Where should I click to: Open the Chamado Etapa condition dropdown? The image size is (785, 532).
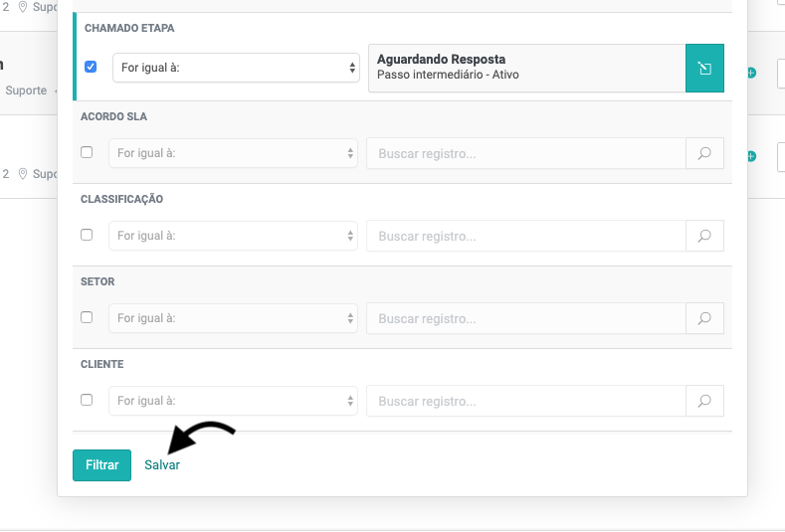pyautogui.click(x=235, y=69)
